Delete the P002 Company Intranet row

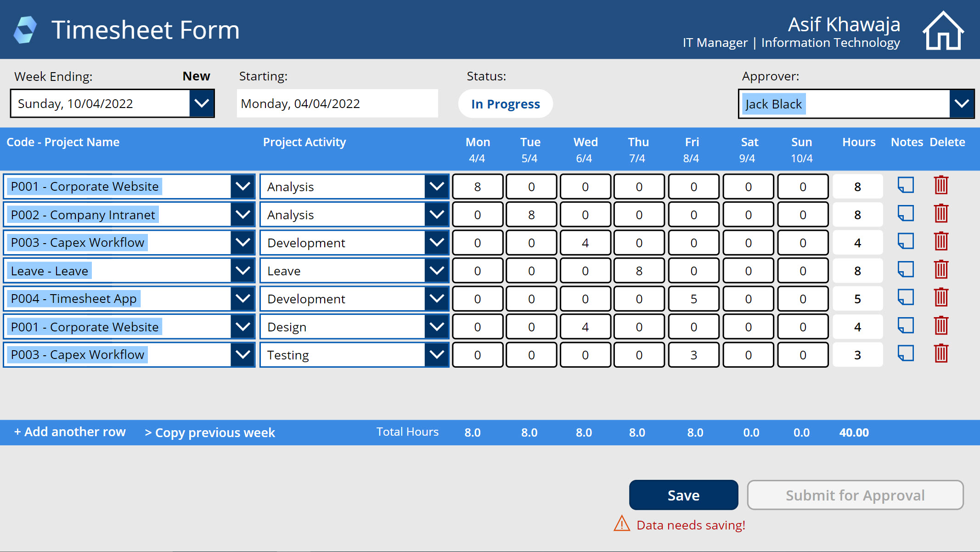(x=941, y=214)
